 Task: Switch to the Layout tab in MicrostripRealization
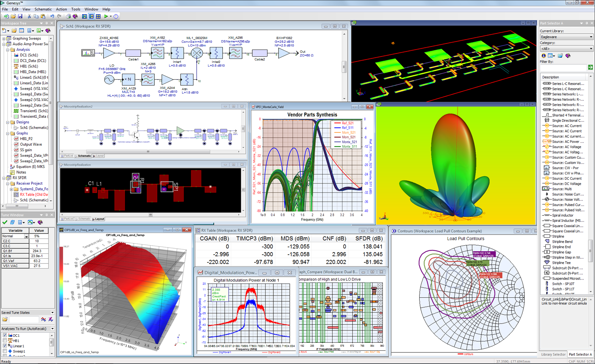pyautogui.click(x=98, y=219)
